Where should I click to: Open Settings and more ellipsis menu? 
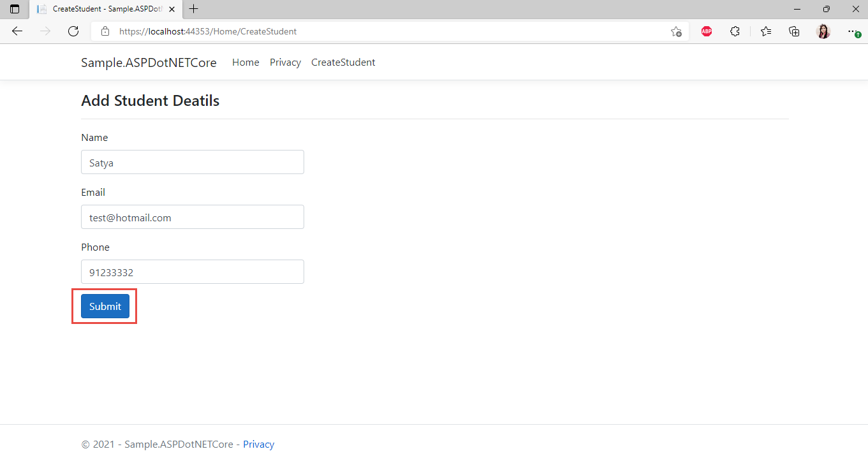pyautogui.click(x=852, y=31)
